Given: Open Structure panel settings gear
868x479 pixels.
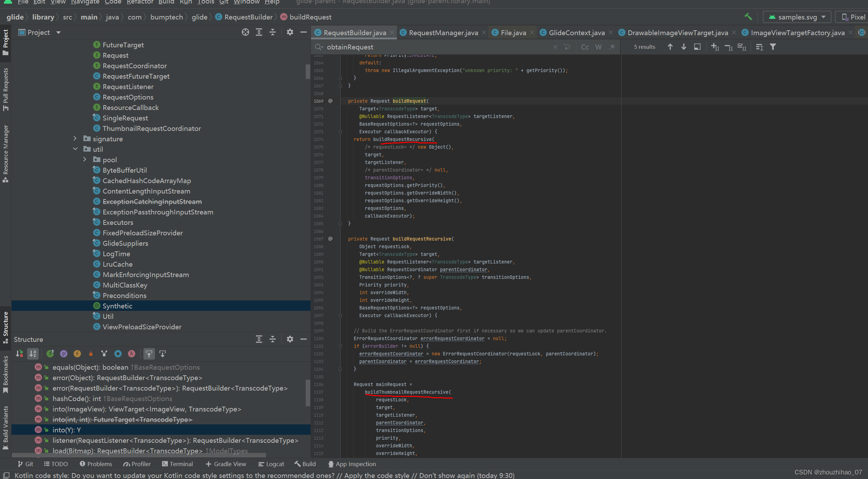Looking at the screenshot, I should 290,339.
